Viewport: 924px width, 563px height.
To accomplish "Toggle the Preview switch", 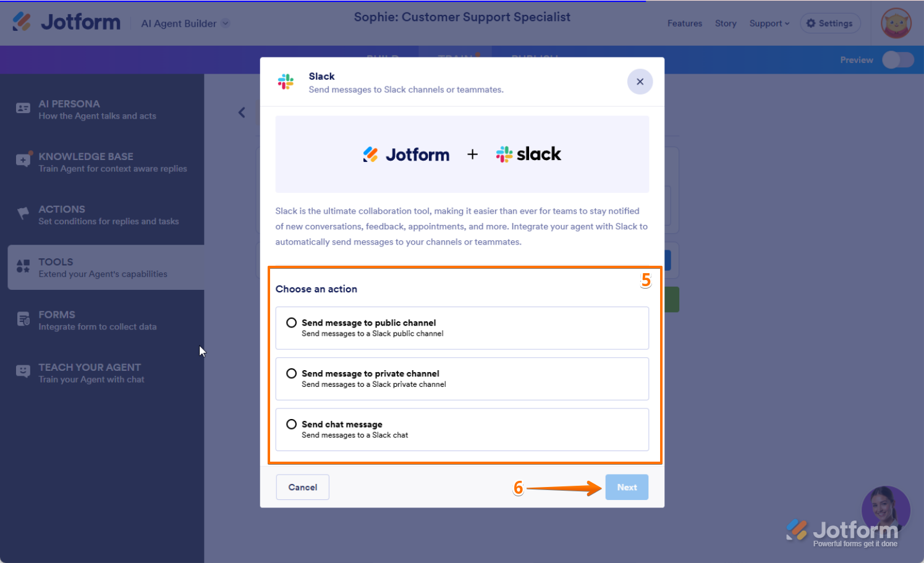I will coord(897,60).
